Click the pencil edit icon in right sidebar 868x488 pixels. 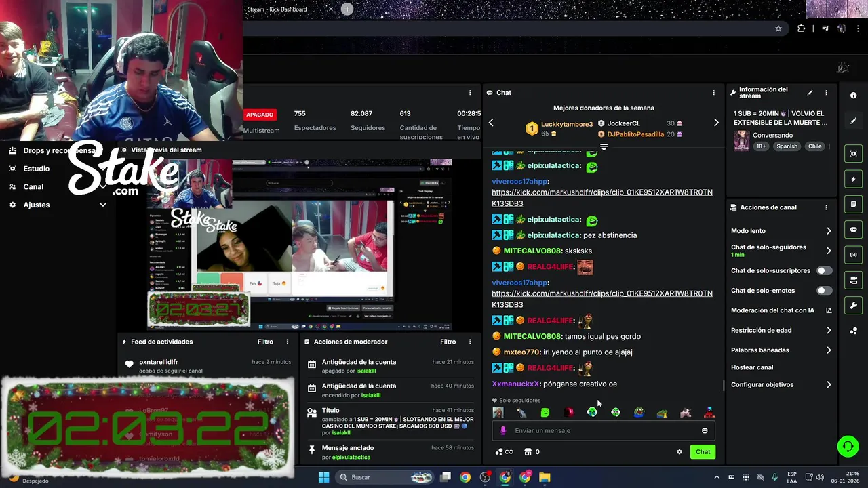click(x=853, y=121)
